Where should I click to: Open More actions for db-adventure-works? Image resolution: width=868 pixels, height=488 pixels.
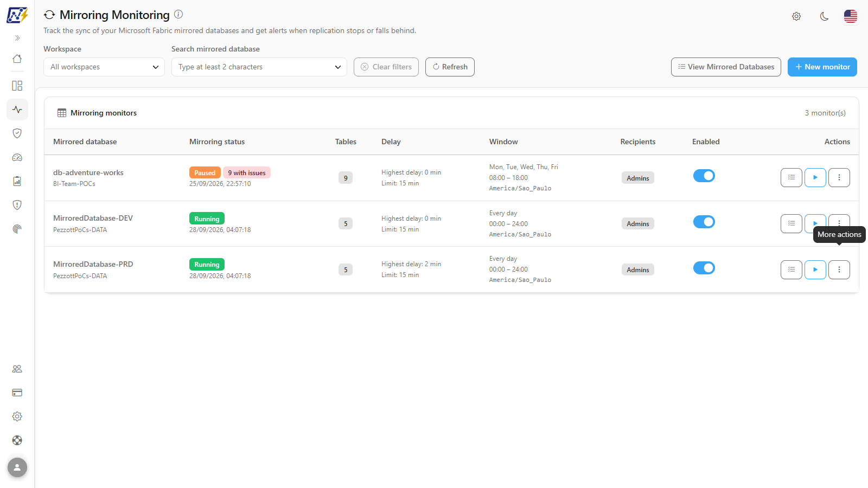(x=839, y=177)
